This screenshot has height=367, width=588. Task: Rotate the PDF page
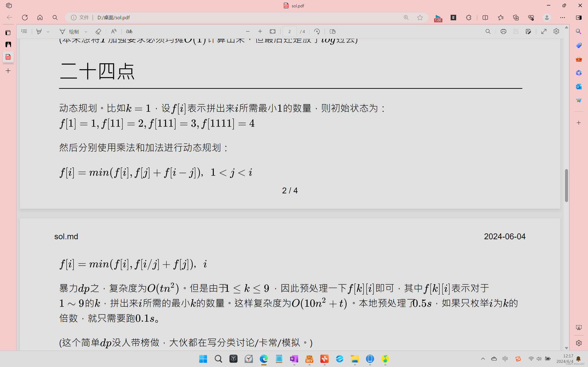tap(317, 31)
